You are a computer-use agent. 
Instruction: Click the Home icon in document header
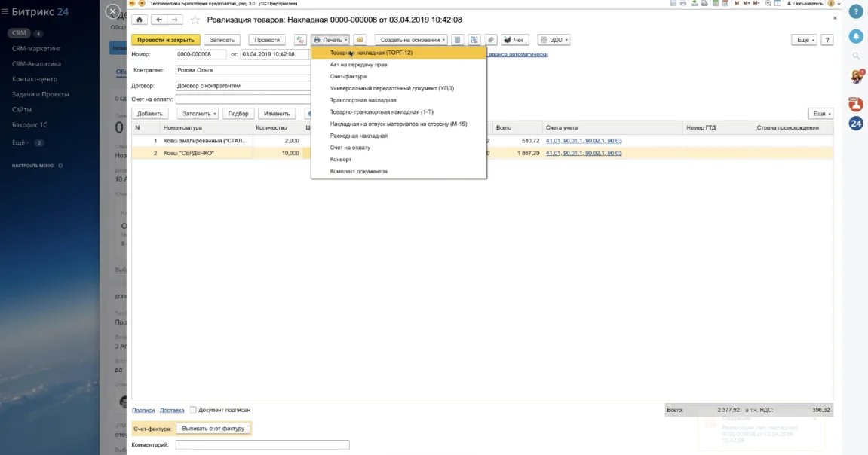(x=139, y=20)
